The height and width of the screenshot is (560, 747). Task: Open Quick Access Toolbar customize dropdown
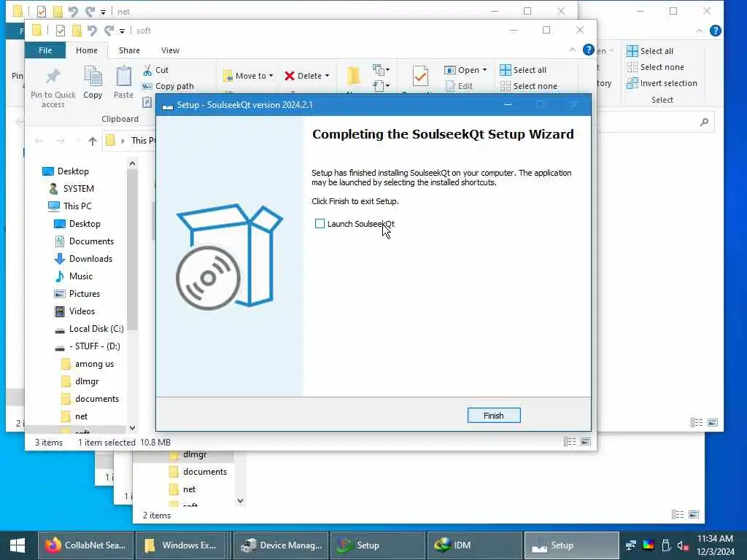(x=122, y=31)
